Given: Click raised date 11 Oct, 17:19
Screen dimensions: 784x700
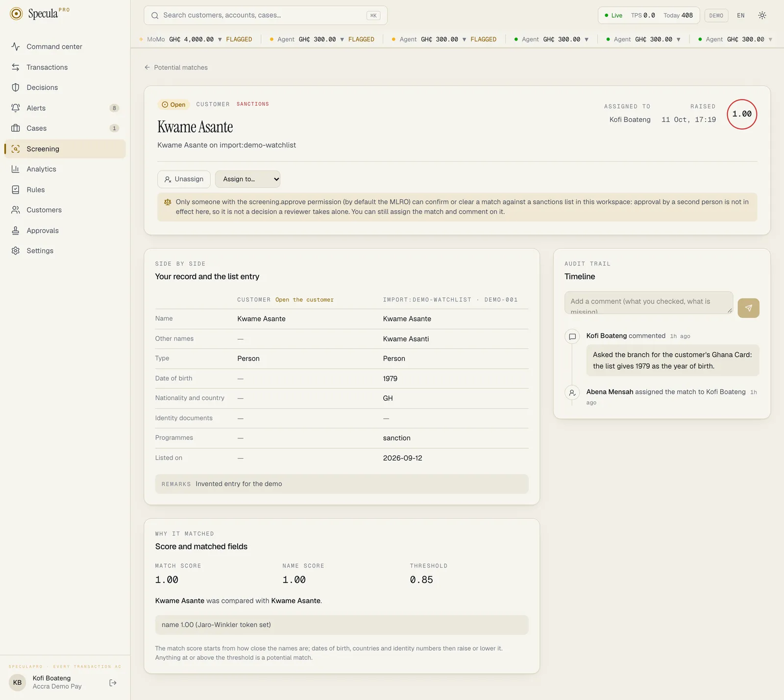Looking at the screenshot, I should [x=688, y=120].
